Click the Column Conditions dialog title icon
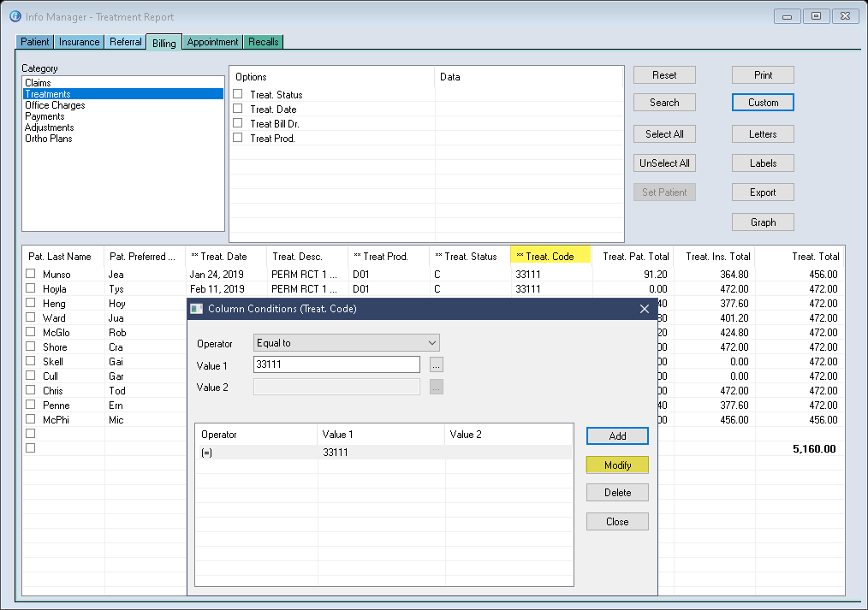 [197, 309]
